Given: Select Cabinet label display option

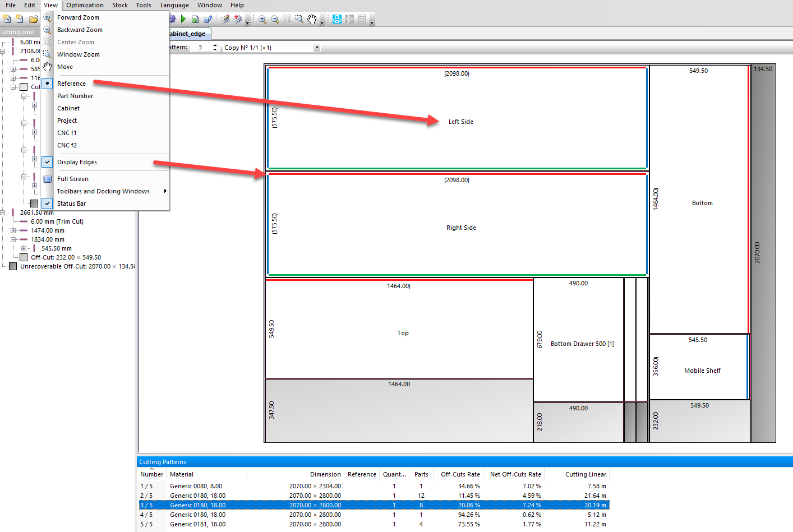Looking at the screenshot, I should (x=68, y=108).
